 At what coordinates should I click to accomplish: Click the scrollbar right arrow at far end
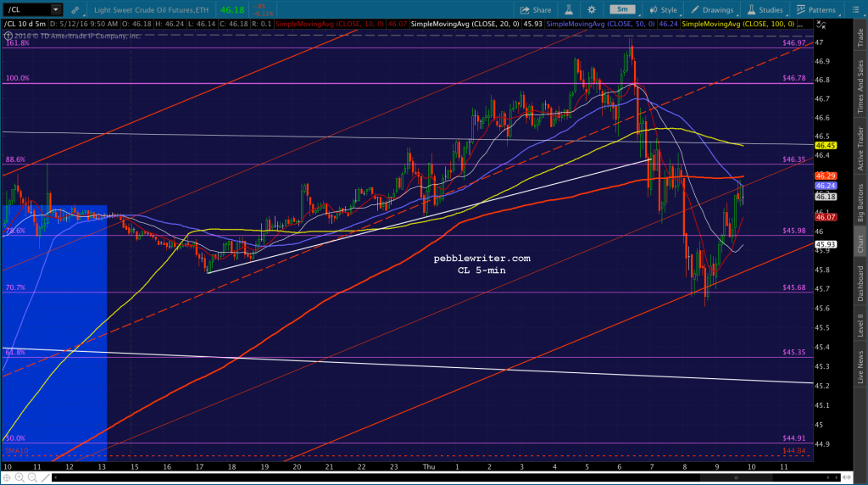[x=836, y=477]
